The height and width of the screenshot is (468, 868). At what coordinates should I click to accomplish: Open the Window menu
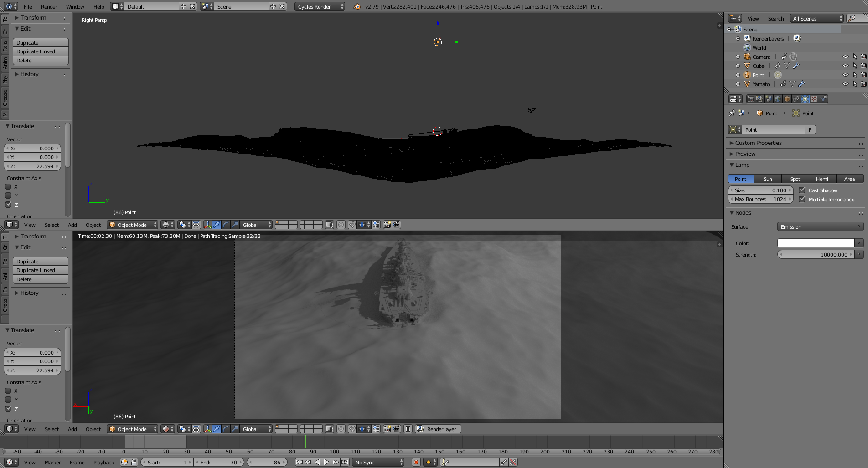(75, 6)
